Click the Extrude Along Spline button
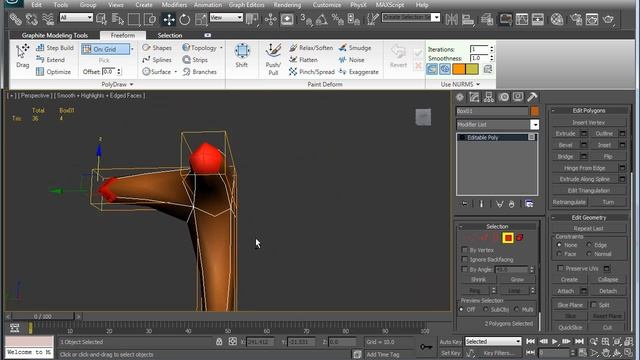Viewport: 640px width, 360px height. [584, 179]
